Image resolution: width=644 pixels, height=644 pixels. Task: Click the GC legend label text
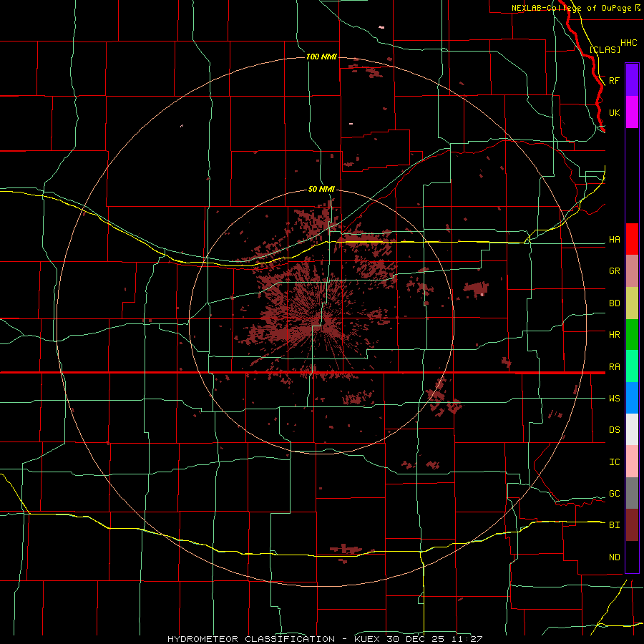click(x=615, y=494)
